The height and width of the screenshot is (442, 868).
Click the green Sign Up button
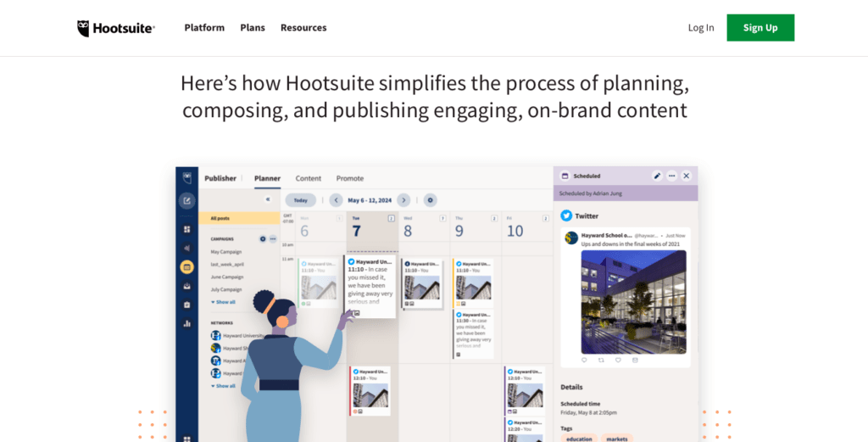coord(760,28)
